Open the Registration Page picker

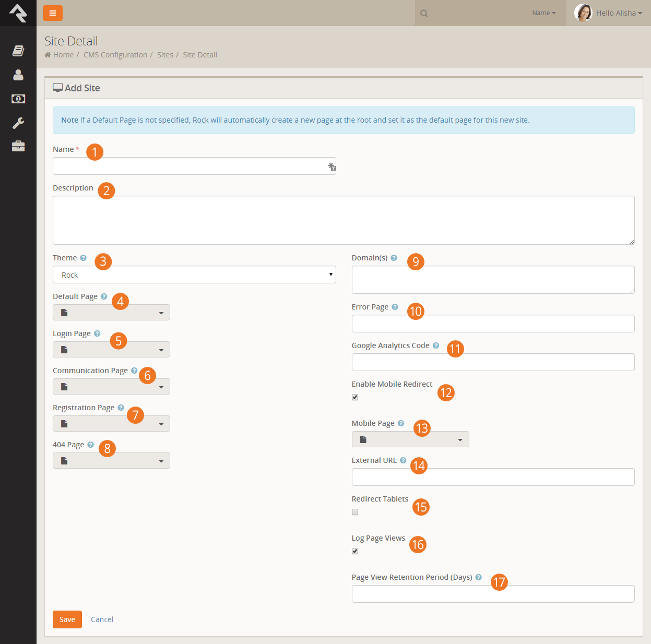pos(111,424)
